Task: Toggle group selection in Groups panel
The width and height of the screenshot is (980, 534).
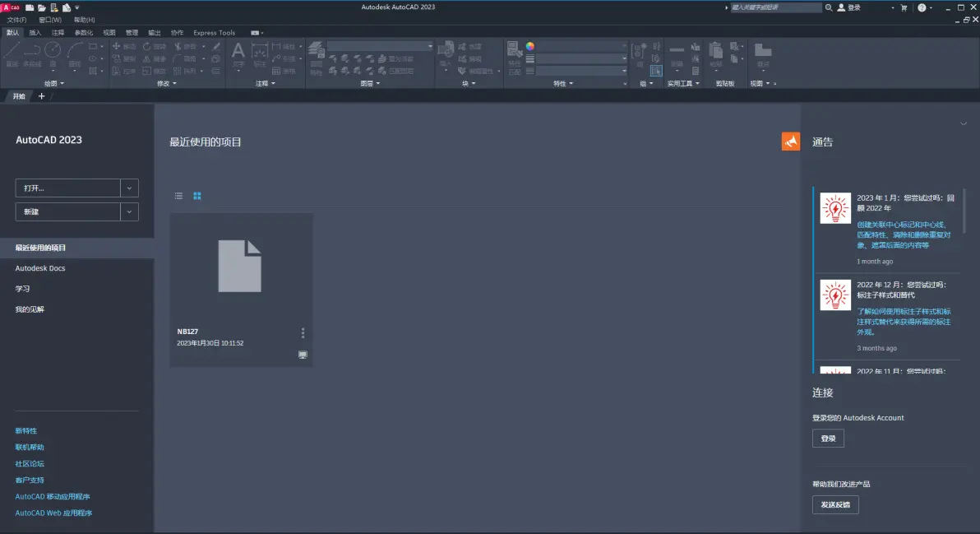Action: pos(655,71)
